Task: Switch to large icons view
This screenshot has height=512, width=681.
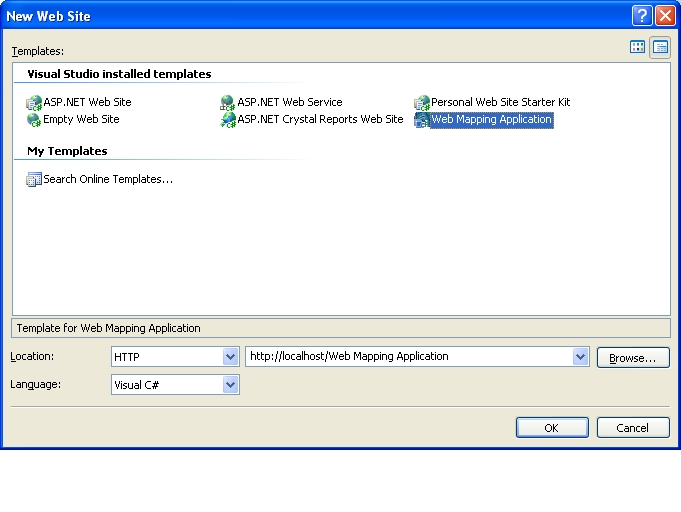Action: pyautogui.click(x=637, y=47)
